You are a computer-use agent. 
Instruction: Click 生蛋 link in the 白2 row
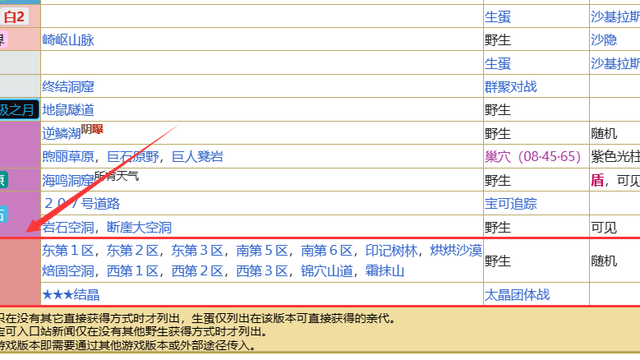point(498,17)
